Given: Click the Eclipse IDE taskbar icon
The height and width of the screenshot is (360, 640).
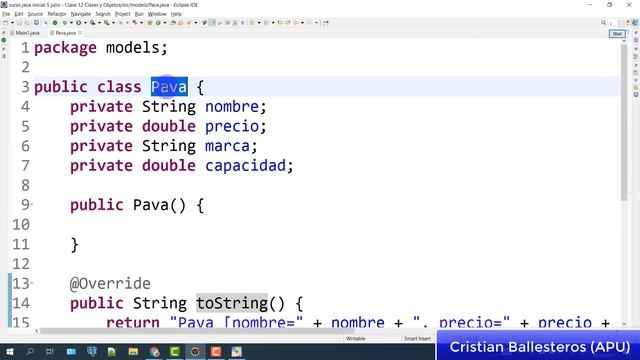Looking at the screenshot, I should click(x=195, y=351).
